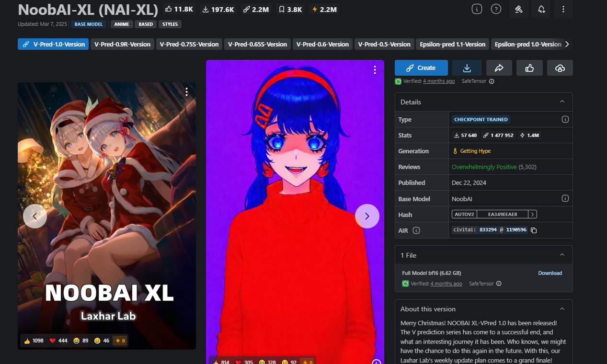Click the EA349EEAE8 hash value
Screen dimensions: 607x364
(503, 214)
